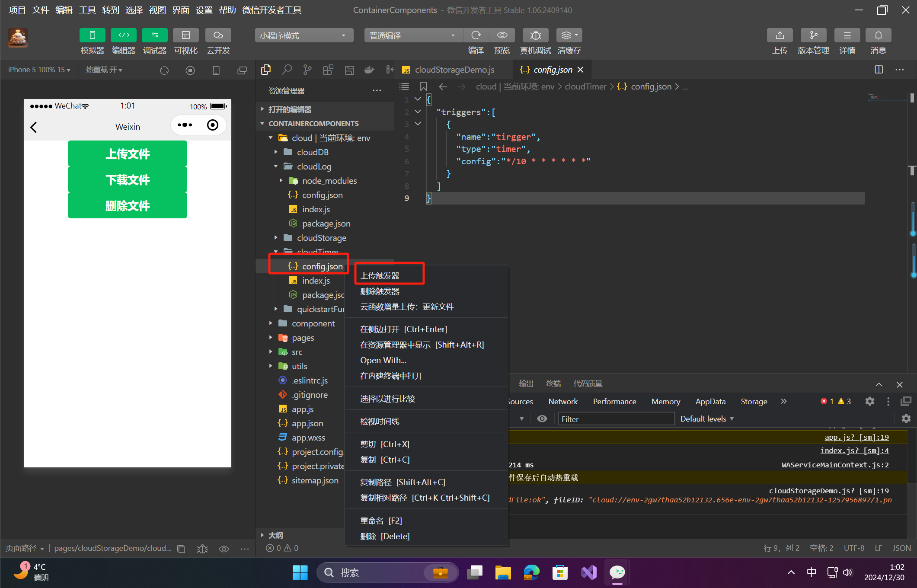Switch to the cloudStorageDemo.js editor tab
Image resolution: width=917 pixels, height=588 pixels.
coord(454,70)
